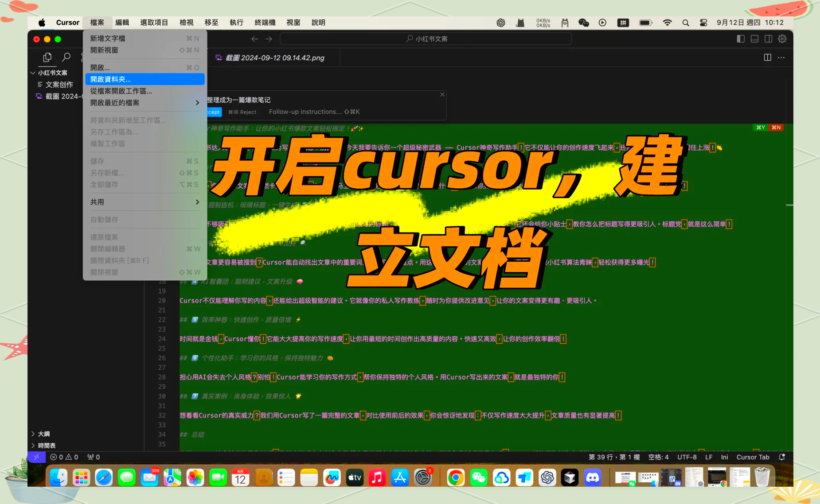Open the editor More Actions ellipsis
The image size is (820, 504).
(x=781, y=58)
